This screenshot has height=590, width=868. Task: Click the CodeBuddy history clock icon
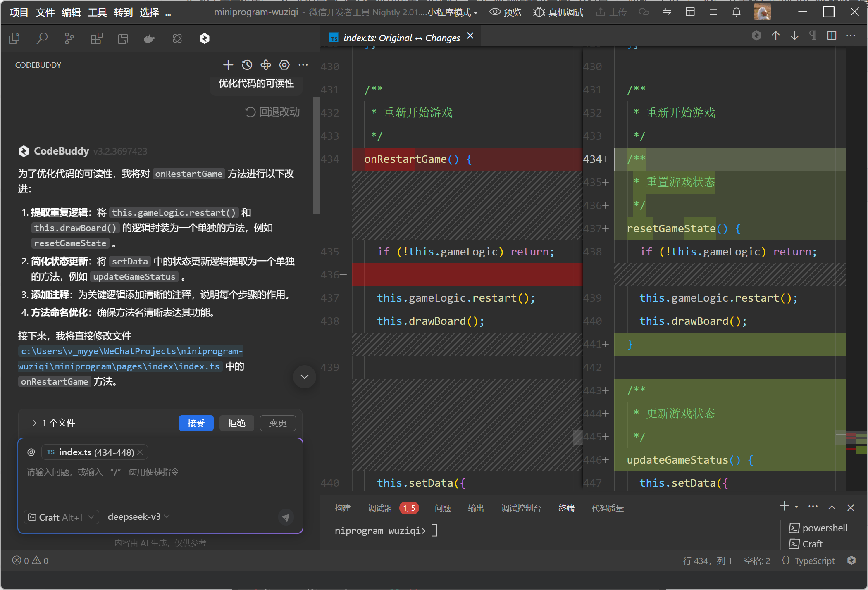tap(247, 65)
